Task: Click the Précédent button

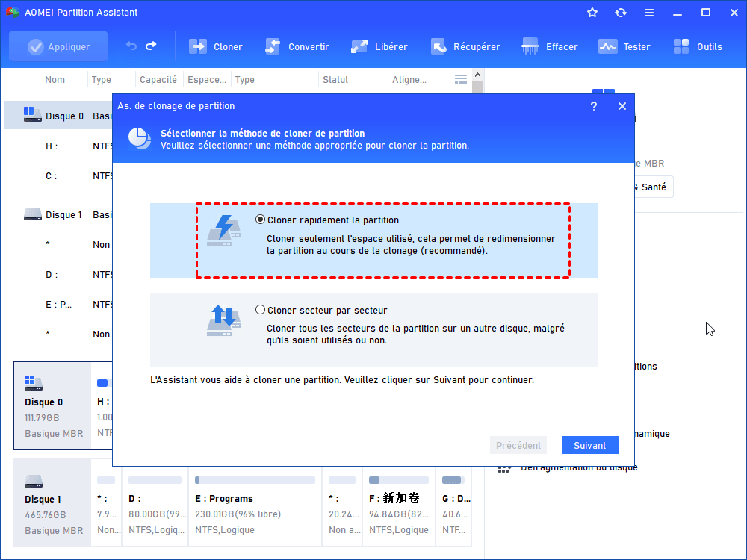Action: pyautogui.click(x=518, y=445)
